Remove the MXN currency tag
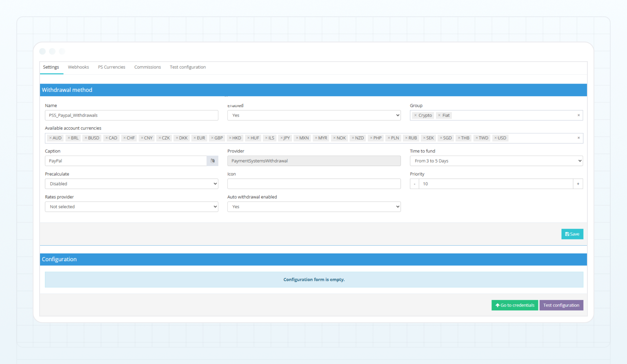 tap(297, 138)
